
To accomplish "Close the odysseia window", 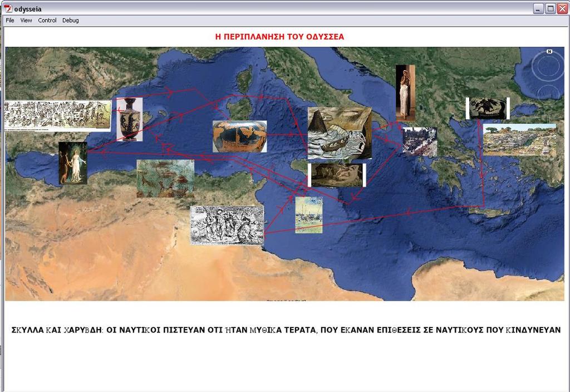I will 562,9.
